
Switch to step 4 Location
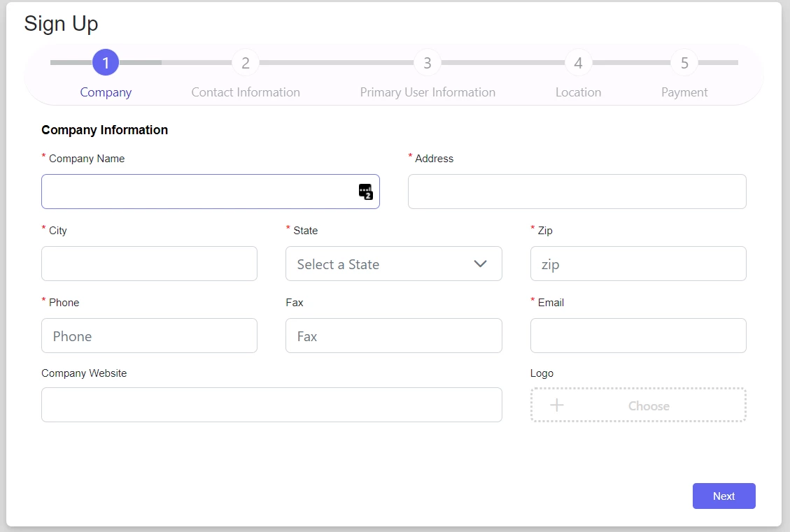(578, 63)
